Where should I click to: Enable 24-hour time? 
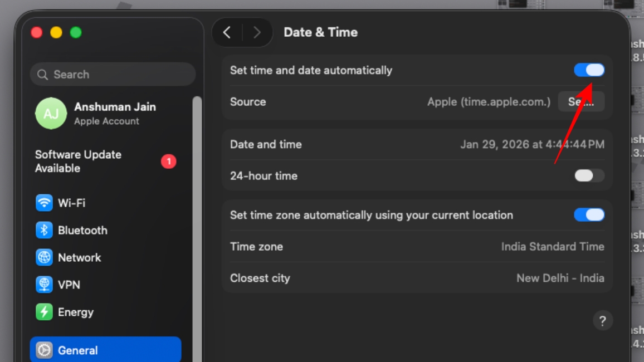point(589,175)
